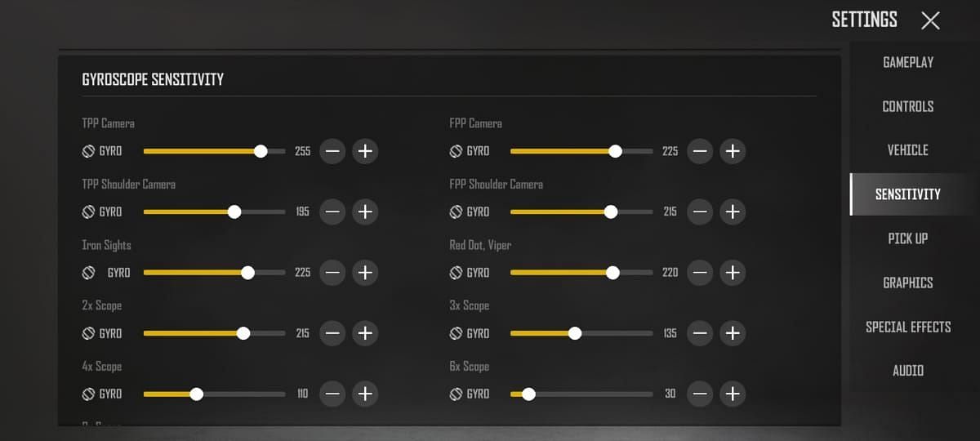This screenshot has width=980, height=441.
Task: Click the gyro icon for Iron Sights
Action: [x=90, y=273]
